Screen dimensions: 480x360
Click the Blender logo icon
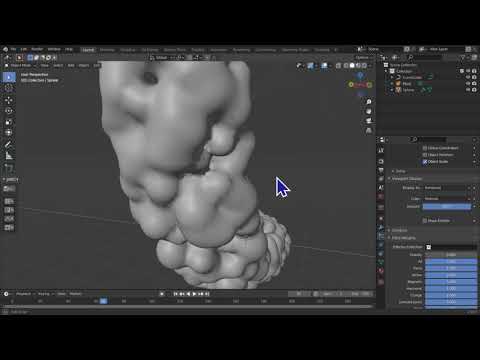tap(5, 49)
